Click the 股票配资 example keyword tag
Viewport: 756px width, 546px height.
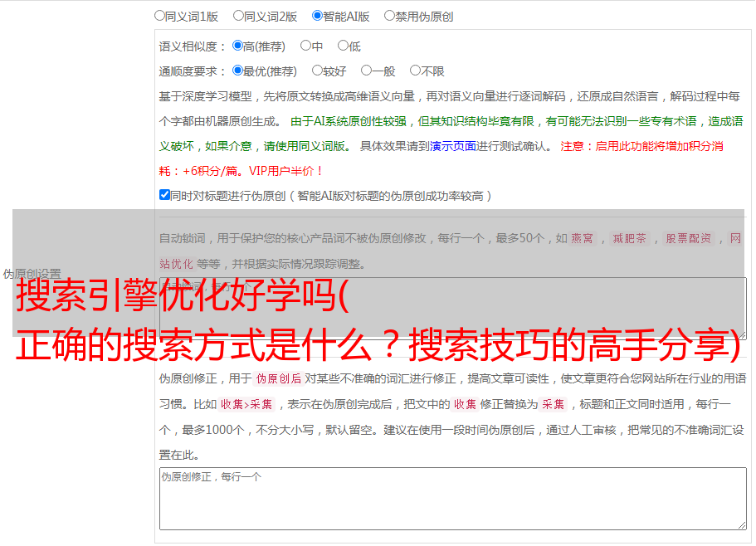coord(689,238)
